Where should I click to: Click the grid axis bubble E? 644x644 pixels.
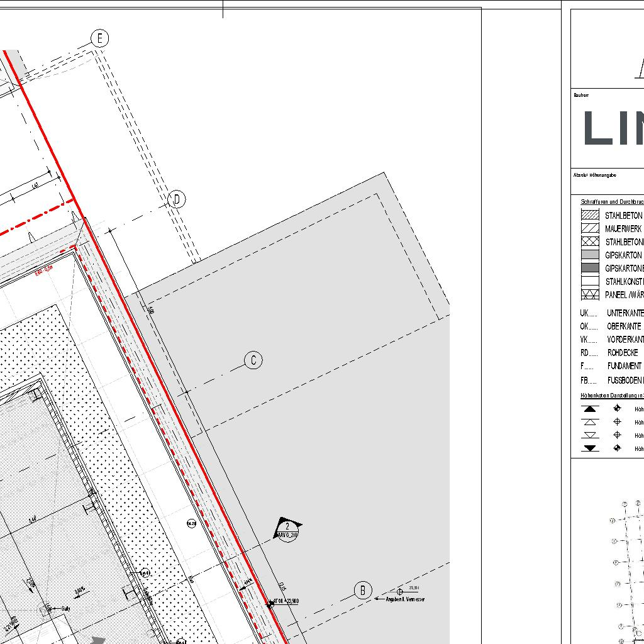coord(99,38)
